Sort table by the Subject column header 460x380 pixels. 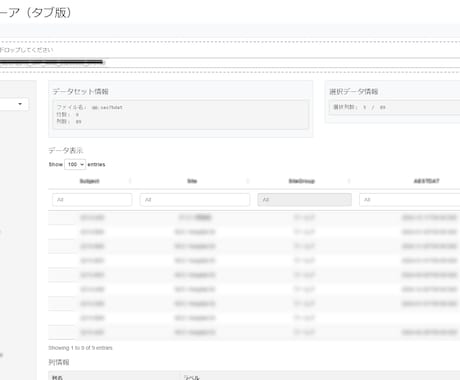click(90, 181)
